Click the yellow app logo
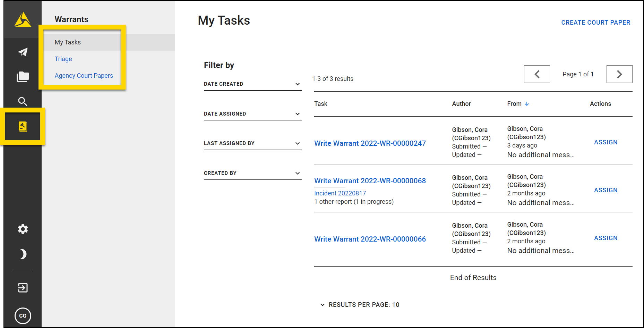 [x=23, y=19]
